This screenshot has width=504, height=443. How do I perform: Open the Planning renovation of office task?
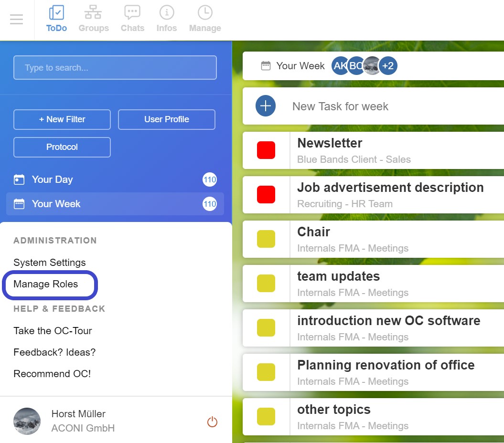[x=386, y=365]
